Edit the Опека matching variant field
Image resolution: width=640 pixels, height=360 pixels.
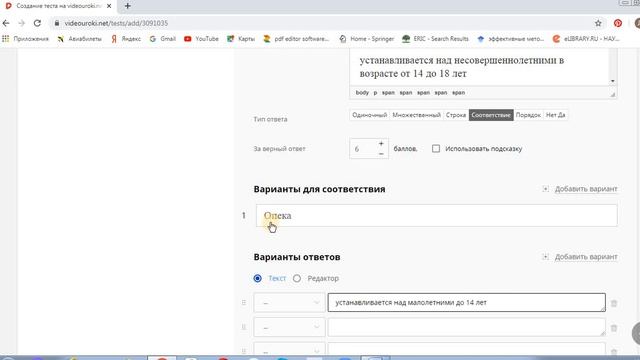click(x=436, y=216)
